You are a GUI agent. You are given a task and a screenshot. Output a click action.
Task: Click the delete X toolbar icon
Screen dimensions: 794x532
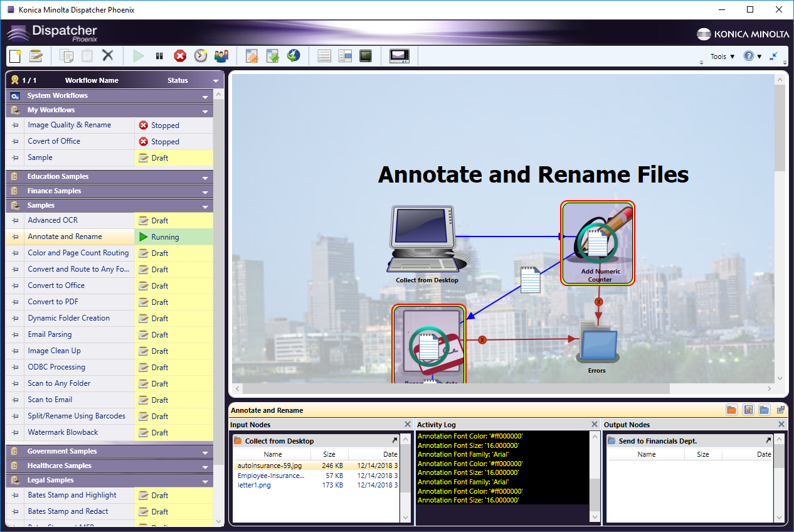pos(108,55)
